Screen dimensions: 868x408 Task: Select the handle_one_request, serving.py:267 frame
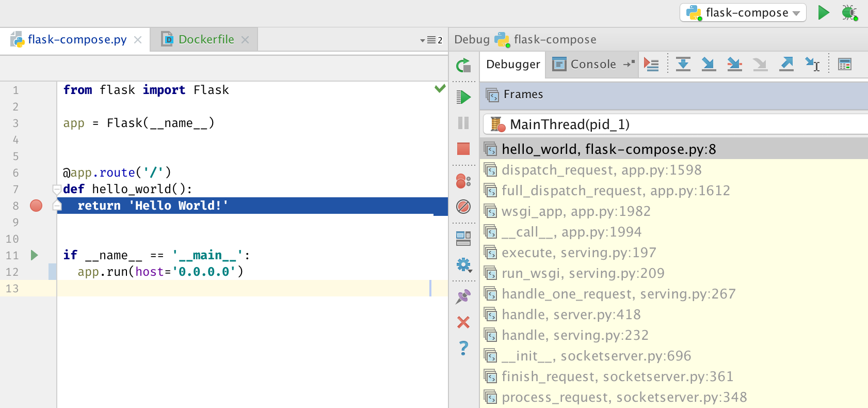[675, 294]
